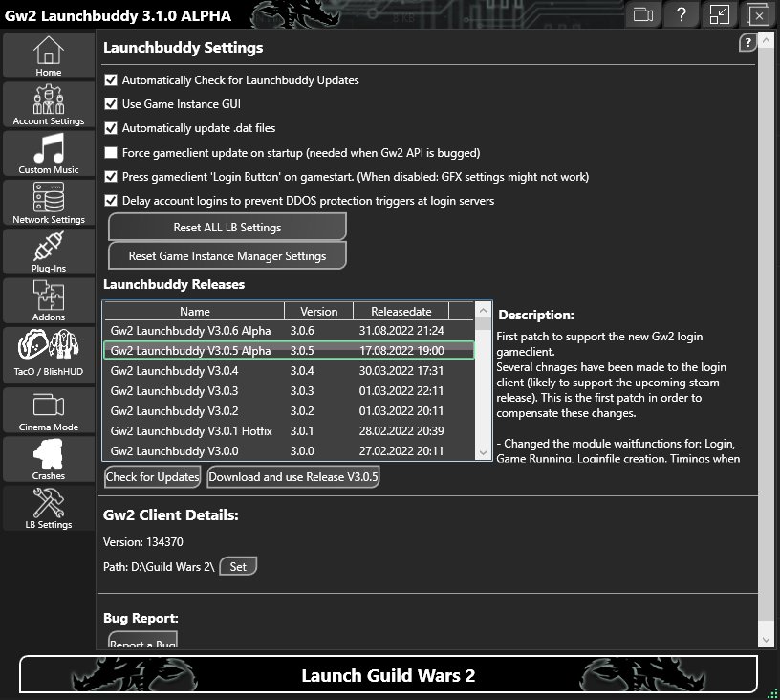This screenshot has width=780, height=700.
Task: Open the Home sidebar page
Action: pos(49,55)
